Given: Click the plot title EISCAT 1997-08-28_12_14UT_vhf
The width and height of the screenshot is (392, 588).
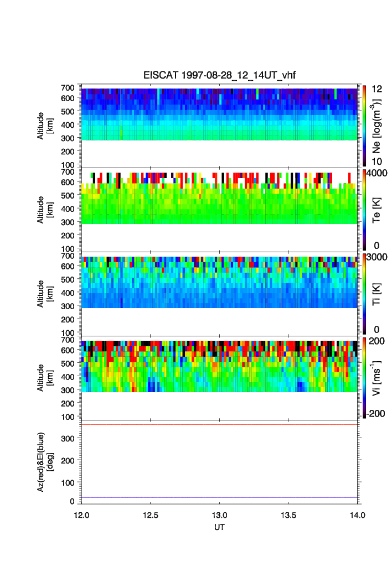Looking at the screenshot, I should [x=219, y=75].
